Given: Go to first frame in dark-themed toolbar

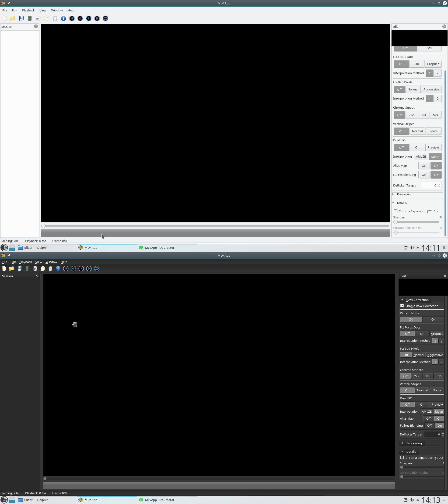Looking at the screenshot, I should tap(66, 269).
